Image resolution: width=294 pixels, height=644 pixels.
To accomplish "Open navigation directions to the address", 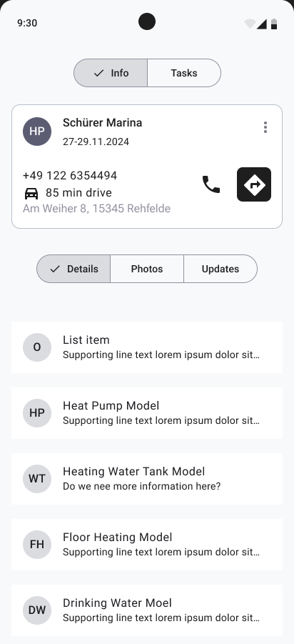I will click(254, 184).
